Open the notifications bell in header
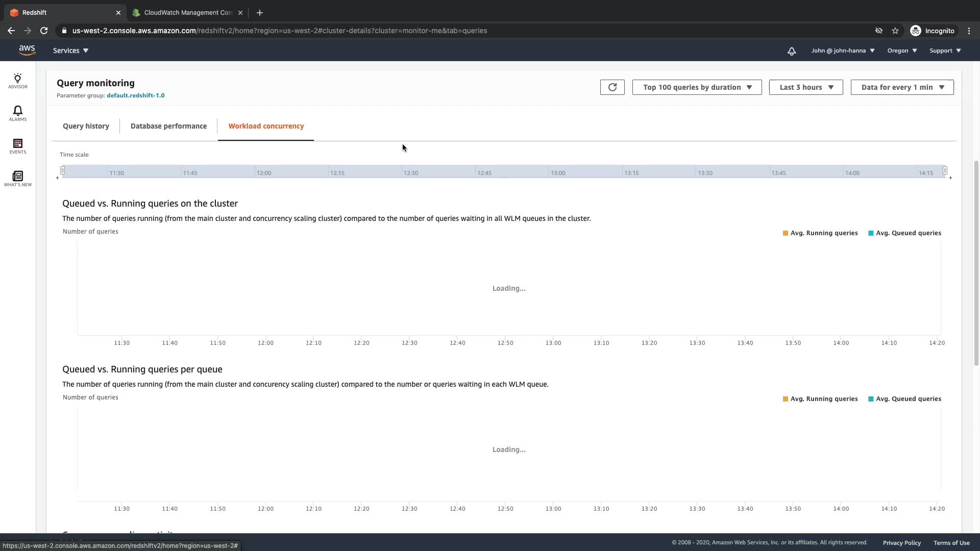 [791, 51]
